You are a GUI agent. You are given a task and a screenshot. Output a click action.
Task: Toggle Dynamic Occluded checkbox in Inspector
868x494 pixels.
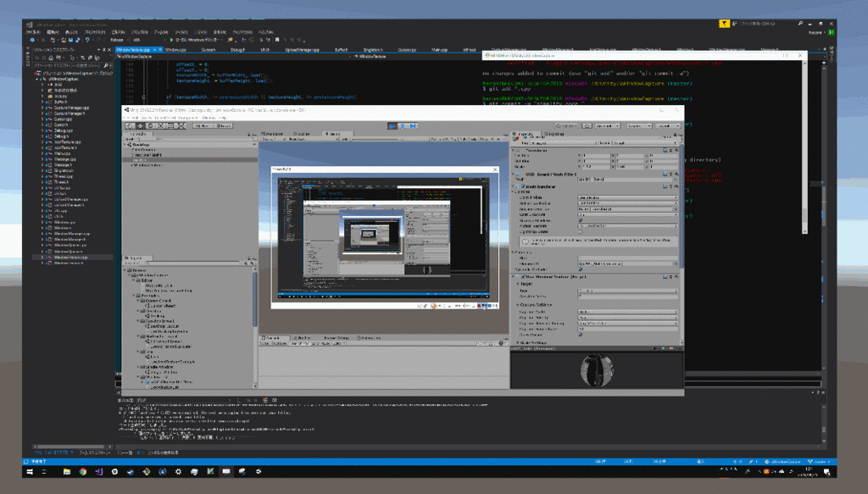click(580, 269)
